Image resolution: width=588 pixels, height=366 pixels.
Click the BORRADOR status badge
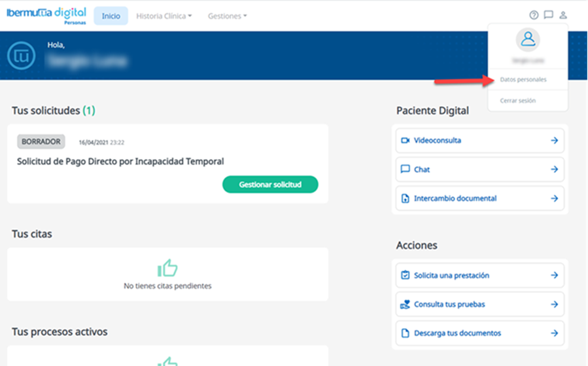pyautogui.click(x=41, y=141)
